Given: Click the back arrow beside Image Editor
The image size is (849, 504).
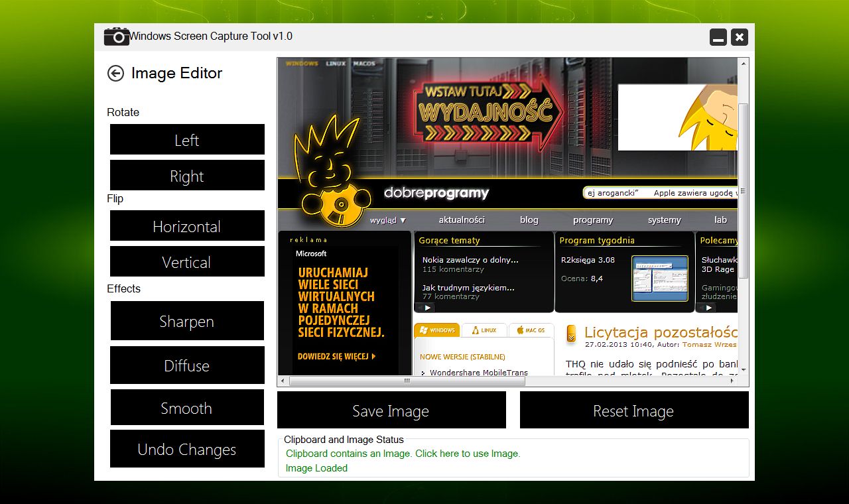Looking at the screenshot, I should pos(115,74).
